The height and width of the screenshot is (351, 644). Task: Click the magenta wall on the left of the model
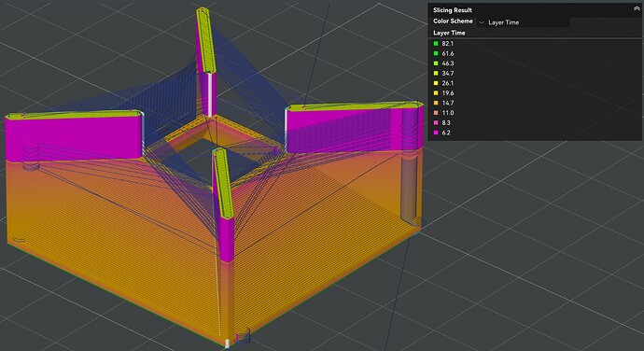coord(74,137)
